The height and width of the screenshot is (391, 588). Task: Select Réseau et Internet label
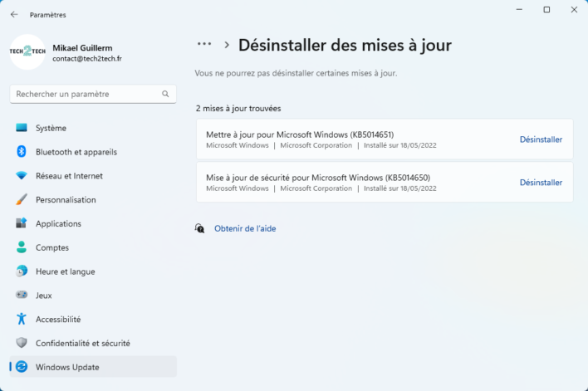click(69, 176)
